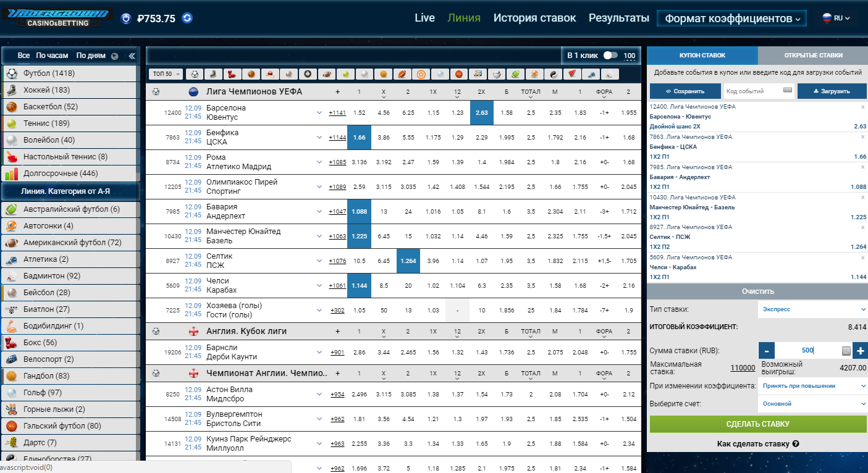Switch to the Live tab
The image size is (868, 473).
tap(424, 18)
